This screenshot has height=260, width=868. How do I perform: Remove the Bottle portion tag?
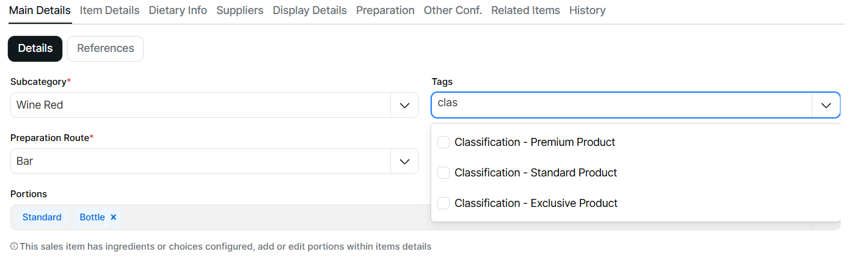click(x=113, y=217)
